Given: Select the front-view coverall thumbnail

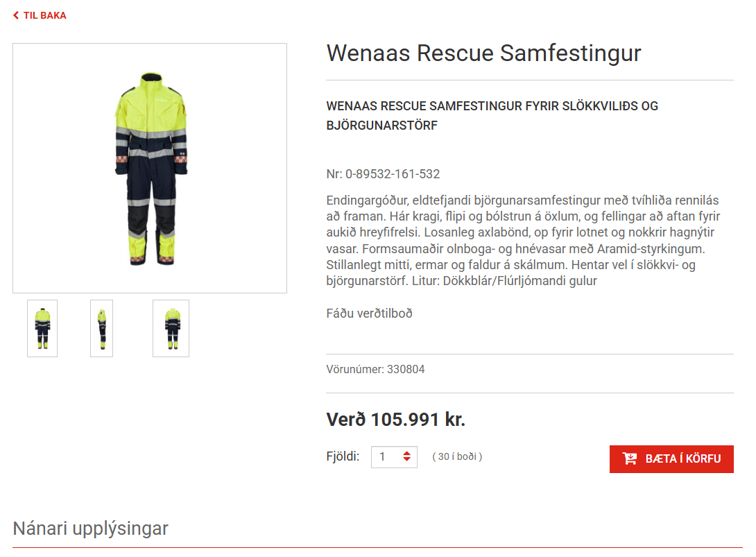Looking at the screenshot, I should (x=42, y=328).
